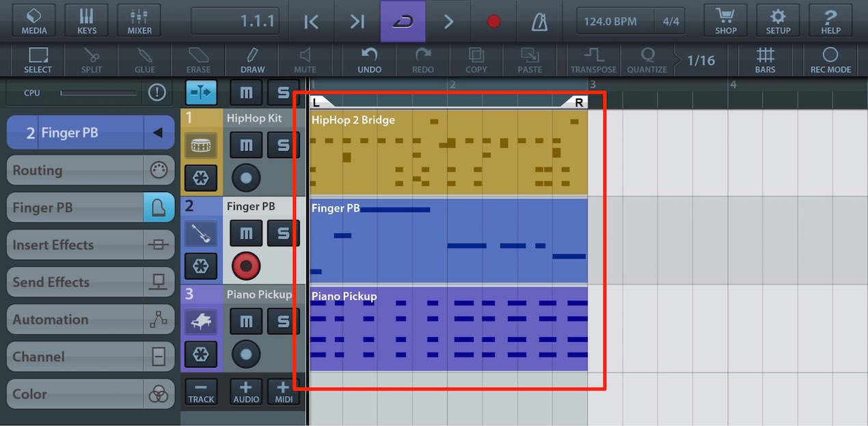This screenshot has height=426, width=868.
Task: Open the MIXER panel
Action: point(139,21)
